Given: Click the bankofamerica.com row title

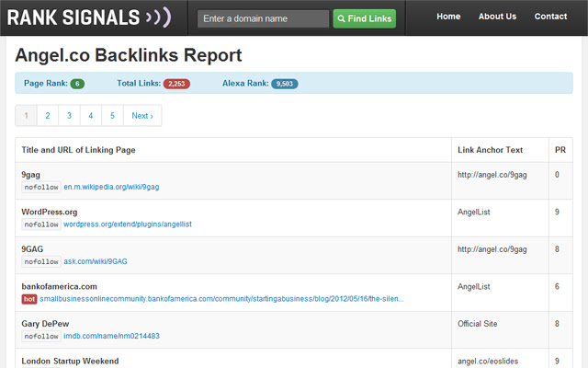Looking at the screenshot, I should point(59,286).
